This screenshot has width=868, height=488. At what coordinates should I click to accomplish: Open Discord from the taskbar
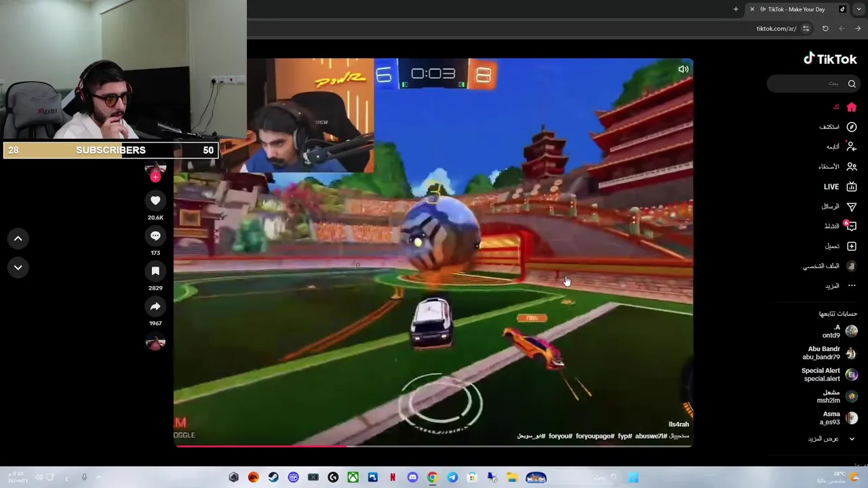coord(412,478)
